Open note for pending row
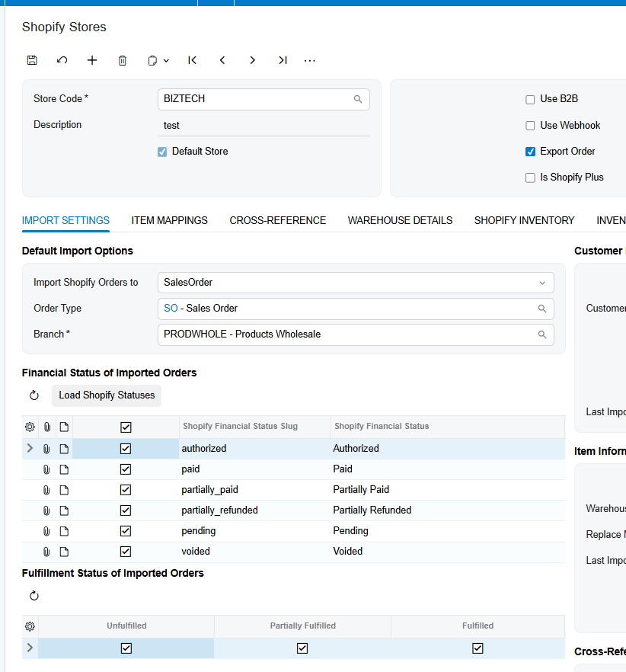Viewport: 626px width, 672px height. coord(64,532)
